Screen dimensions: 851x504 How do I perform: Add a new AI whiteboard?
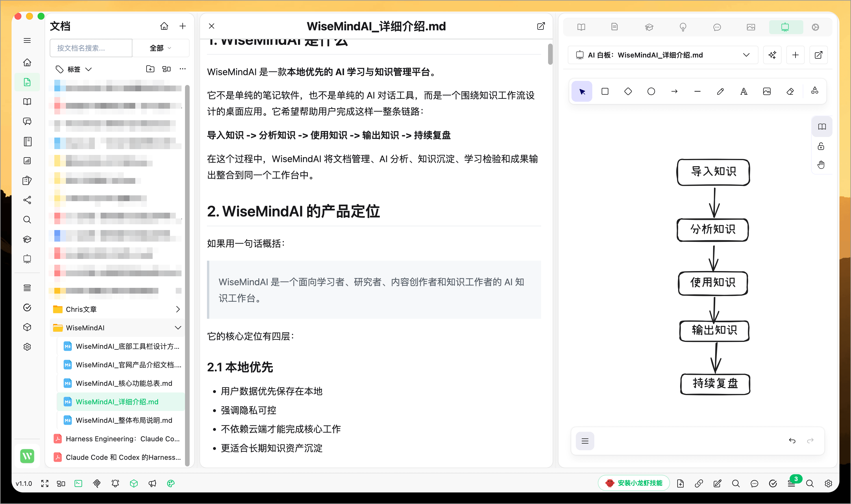click(795, 55)
